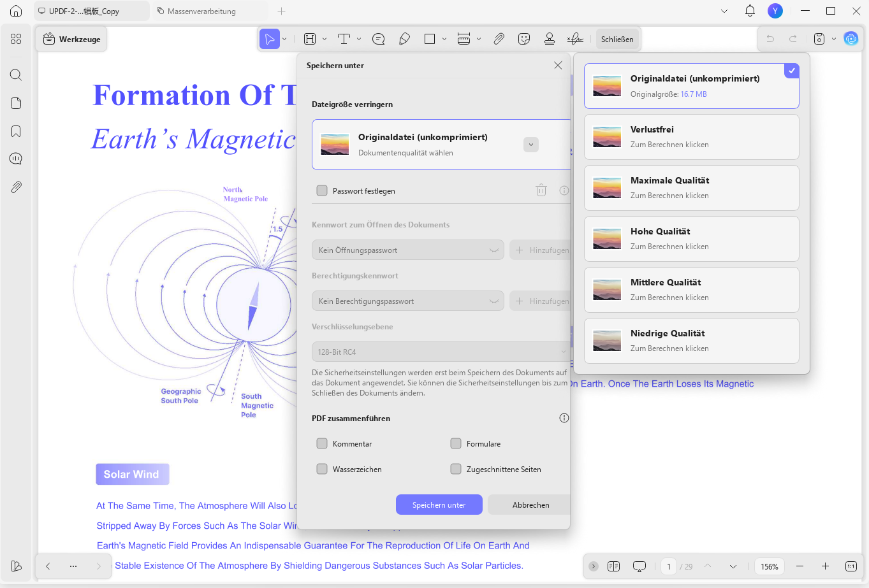Select the signature tool
869x588 pixels.
(575, 39)
